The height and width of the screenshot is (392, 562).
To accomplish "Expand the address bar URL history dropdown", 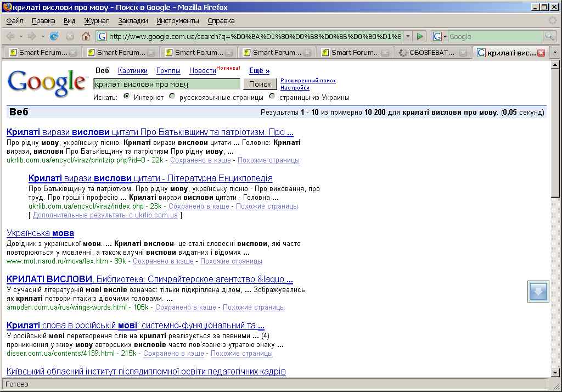I will click(408, 36).
